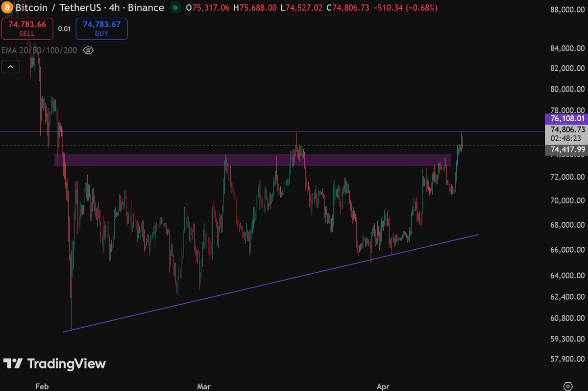Click the 82,000.00 price axis label
588x391 pixels.
tap(567, 68)
